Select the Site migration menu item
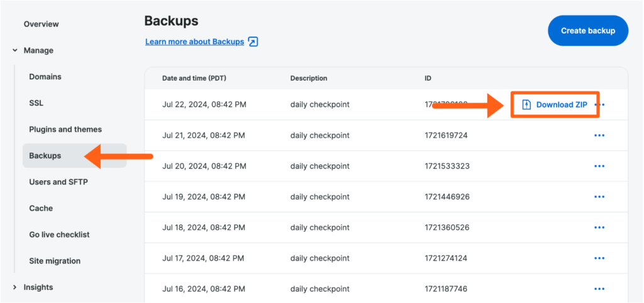This screenshot has width=644, height=303. pos(55,261)
